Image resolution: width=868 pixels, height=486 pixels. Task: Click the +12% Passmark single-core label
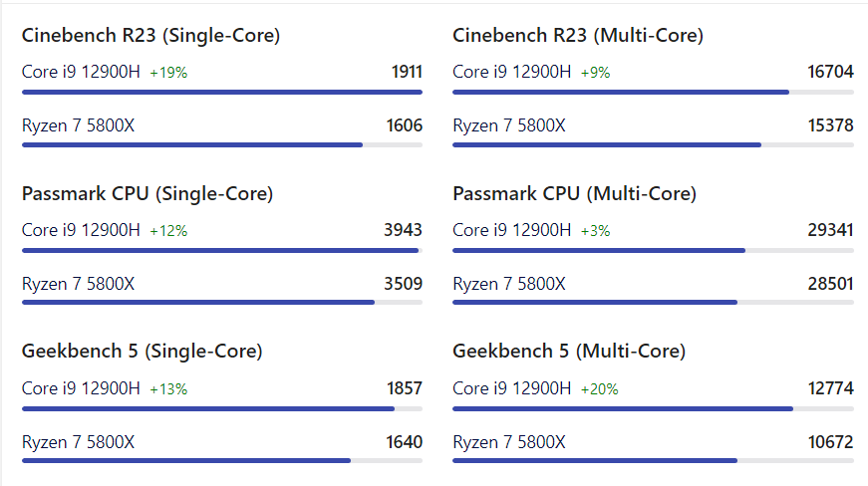click(168, 231)
